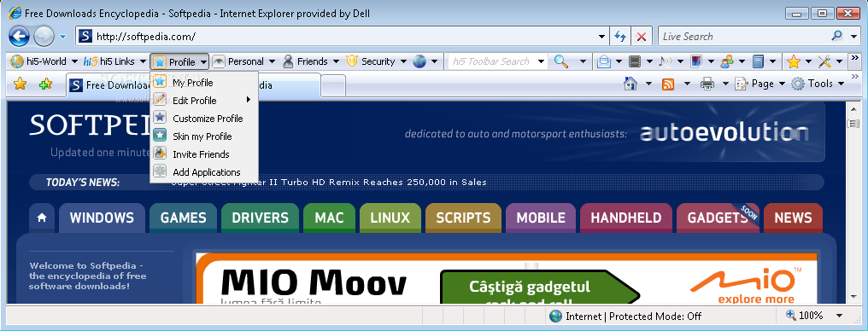This screenshot has width=868, height=331.
Task: Click the autoevolution banner logo
Action: (x=724, y=133)
